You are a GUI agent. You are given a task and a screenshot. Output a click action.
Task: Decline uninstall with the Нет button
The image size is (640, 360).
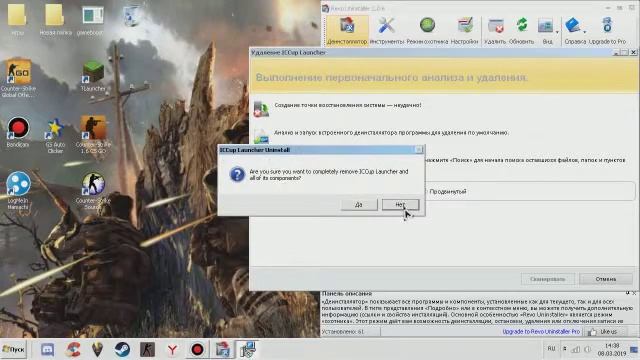click(400, 204)
